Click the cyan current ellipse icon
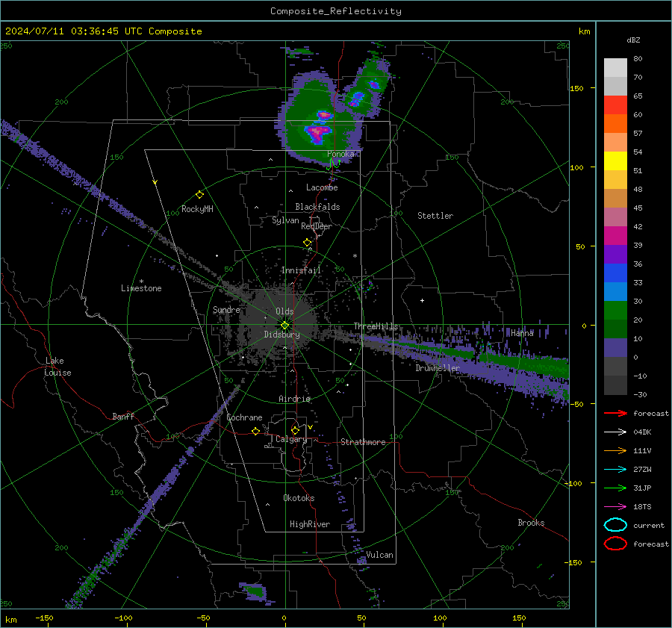Screen dimensions: 672x628 (x=615, y=525)
